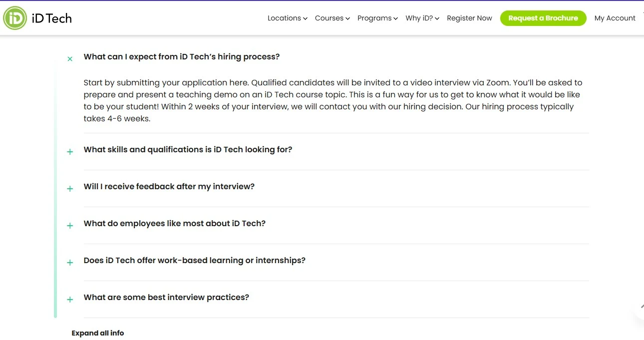Click plus icon beside employees like most question
The width and height of the screenshot is (644, 340).
point(70,226)
